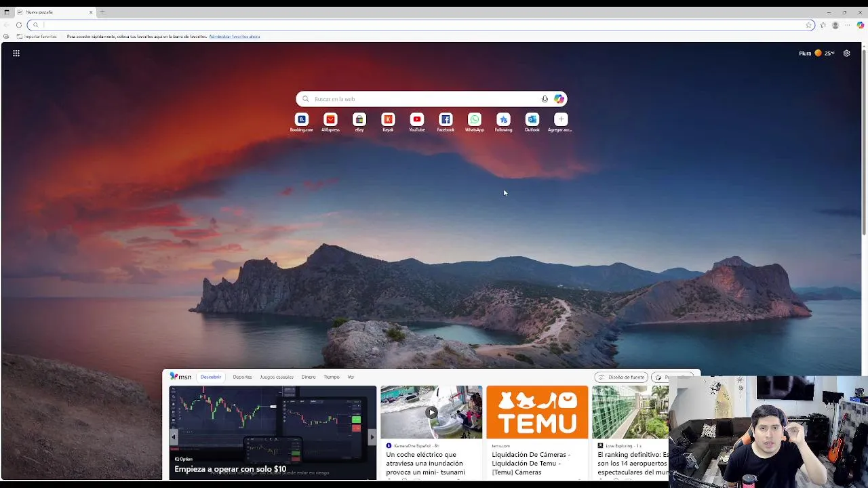
Task: Focus the browser address bar
Action: pyautogui.click(x=420, y=25)
